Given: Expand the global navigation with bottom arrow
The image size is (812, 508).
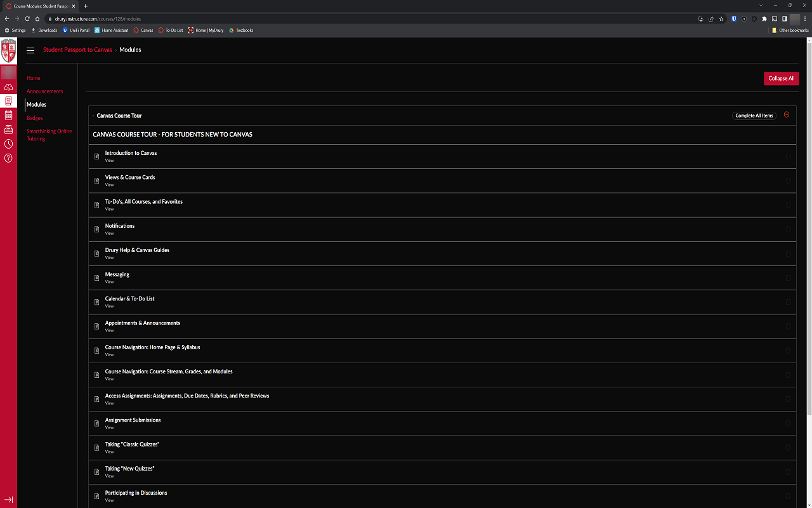Looking at the screenshot, I should tap(8, 500).
